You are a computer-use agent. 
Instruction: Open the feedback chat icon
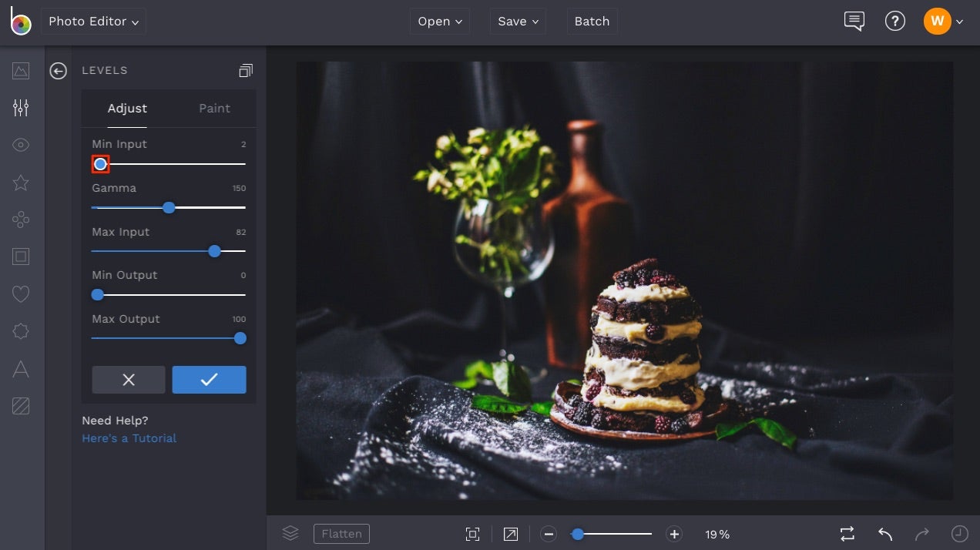[x=854, y=21]
